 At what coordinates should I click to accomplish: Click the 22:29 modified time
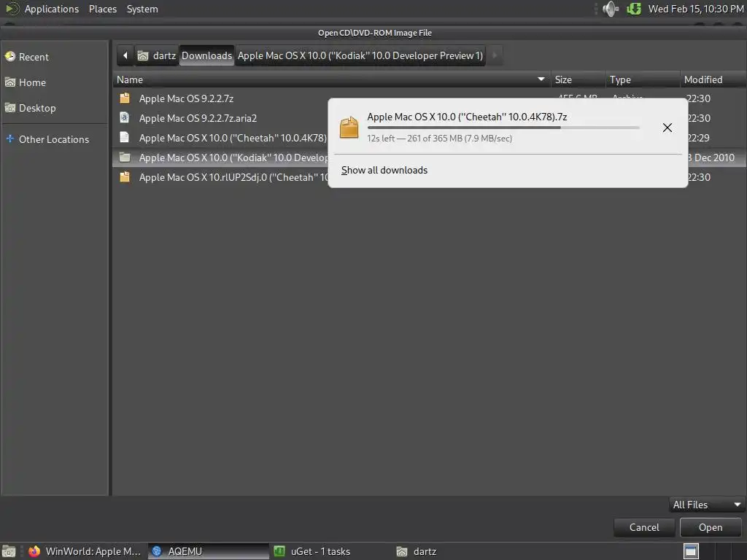[699, 138]
